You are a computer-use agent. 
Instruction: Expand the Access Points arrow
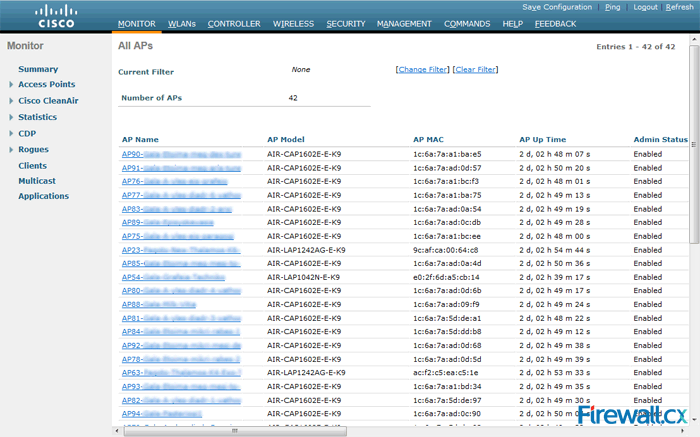click(11, 84)
